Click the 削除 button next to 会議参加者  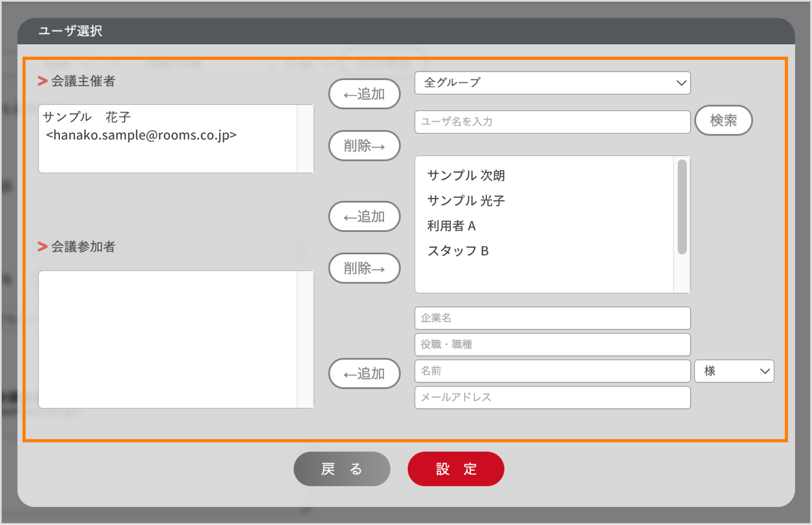[x=364, y=268]
